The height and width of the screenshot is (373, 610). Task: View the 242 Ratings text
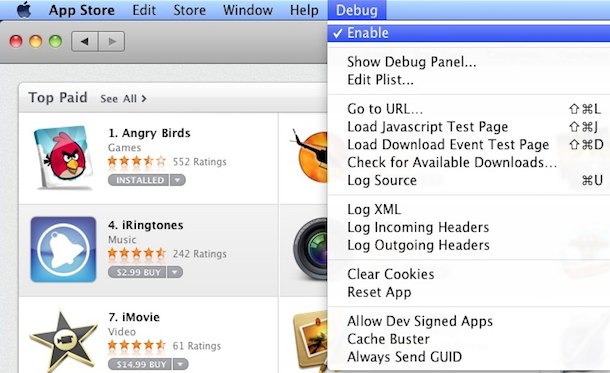point(200,254)
